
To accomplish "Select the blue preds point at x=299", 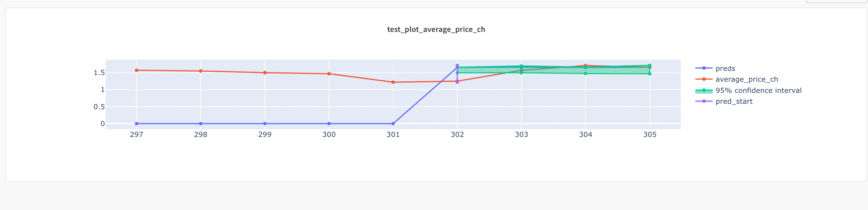I will pos(265,124).
